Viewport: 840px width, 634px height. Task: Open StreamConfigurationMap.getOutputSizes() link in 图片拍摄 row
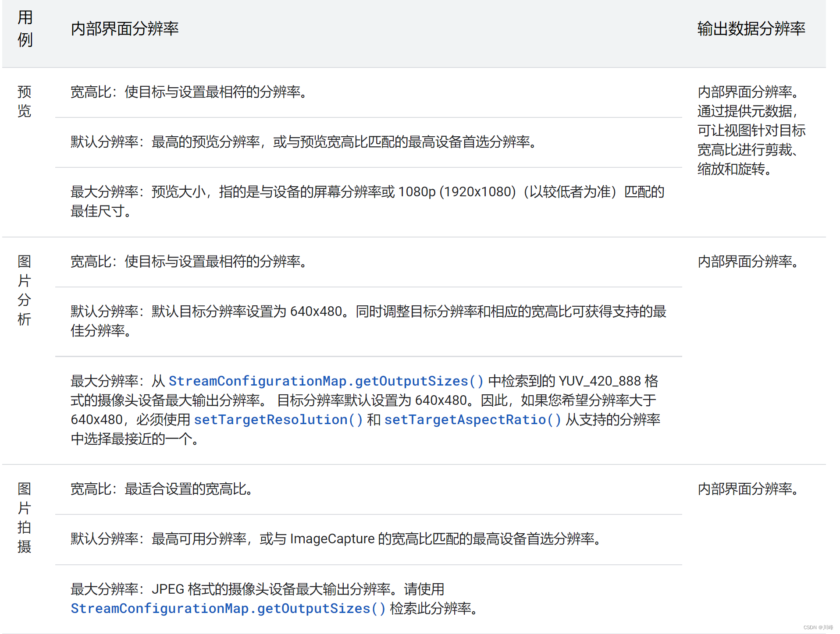228,608
